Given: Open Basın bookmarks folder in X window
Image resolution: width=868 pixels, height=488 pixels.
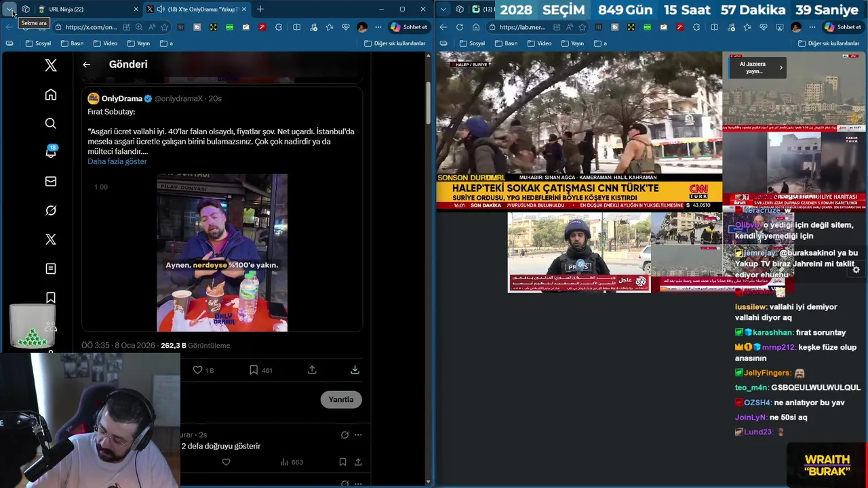Looking at the screenshot, I should (72, 43).
